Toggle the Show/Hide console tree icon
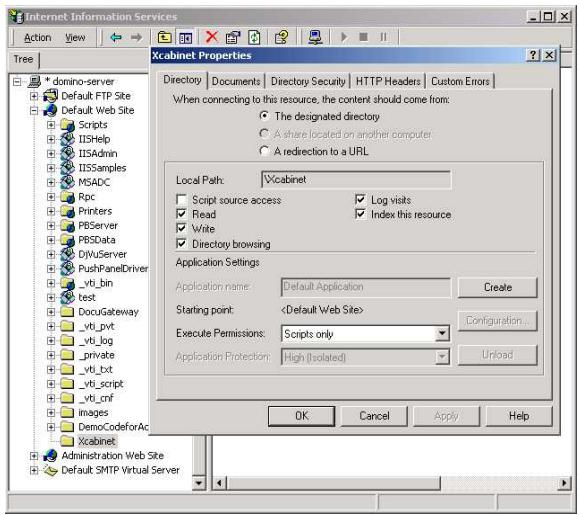This screenshot has height=515, width=579. (185, 37)
